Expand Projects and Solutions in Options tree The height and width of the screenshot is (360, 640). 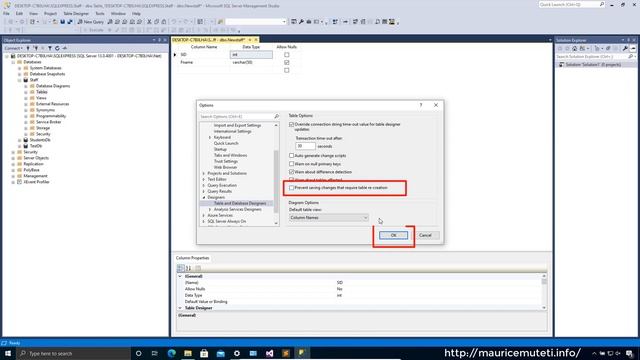pyautogui.click(x=204, y=173)
